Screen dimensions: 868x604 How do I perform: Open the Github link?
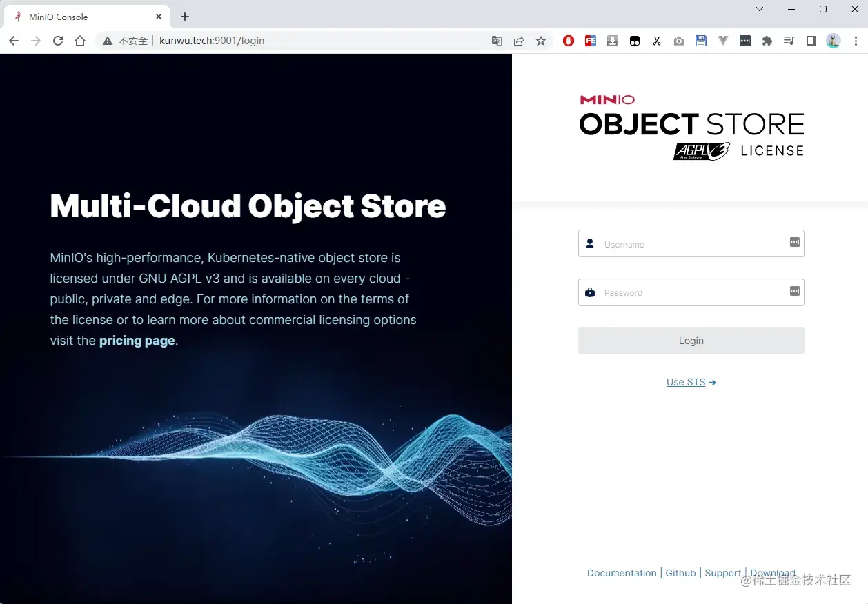(x=680, y=573)
